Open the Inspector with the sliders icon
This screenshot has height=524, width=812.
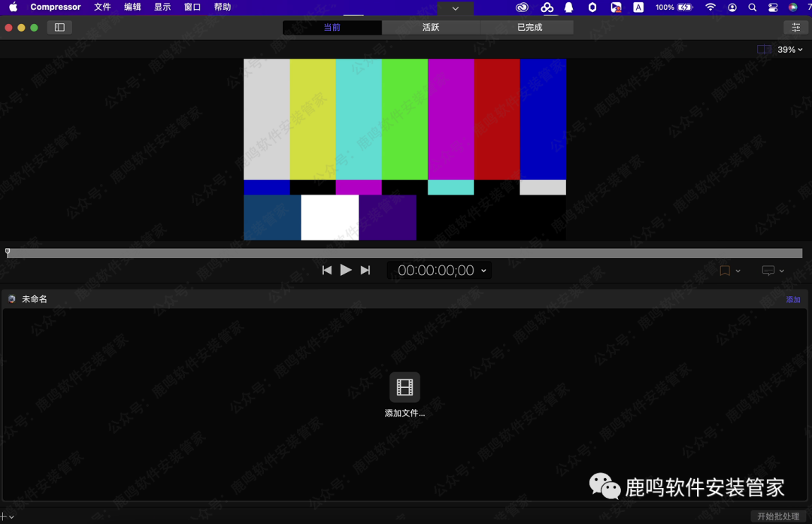(x=795, y=27)
